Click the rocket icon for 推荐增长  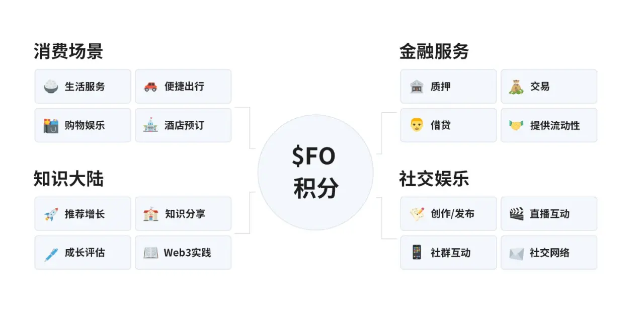51,214
